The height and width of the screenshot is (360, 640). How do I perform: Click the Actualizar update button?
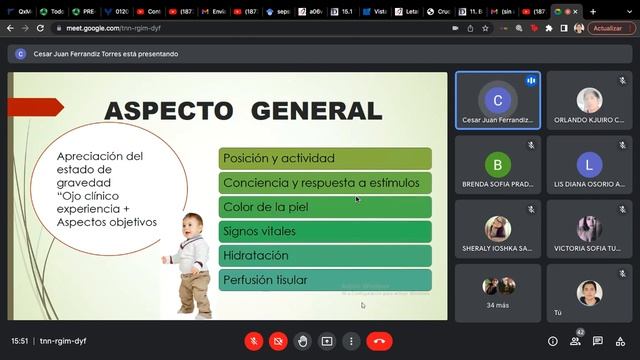(611, 28)
